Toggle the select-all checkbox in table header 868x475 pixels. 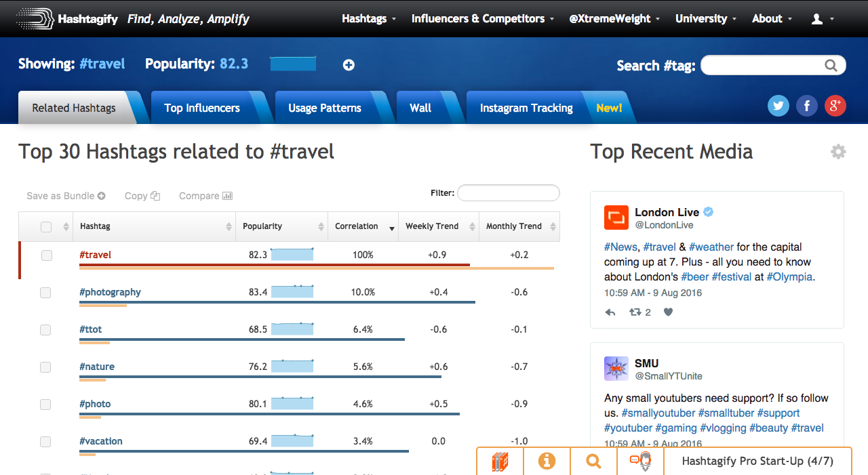click(x=46, y=227)
